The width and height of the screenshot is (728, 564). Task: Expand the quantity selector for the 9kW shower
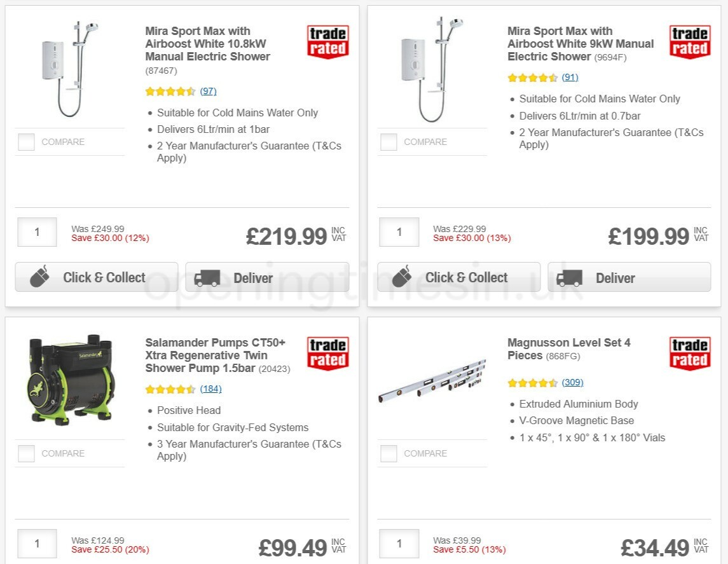click(x=399, y=231)
